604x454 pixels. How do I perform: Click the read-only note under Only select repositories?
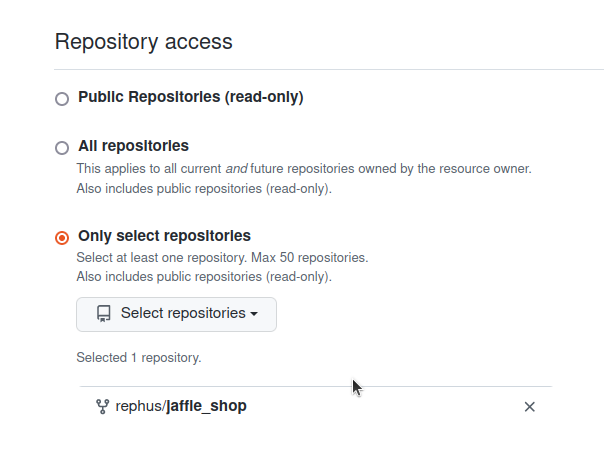coord(204,277)
